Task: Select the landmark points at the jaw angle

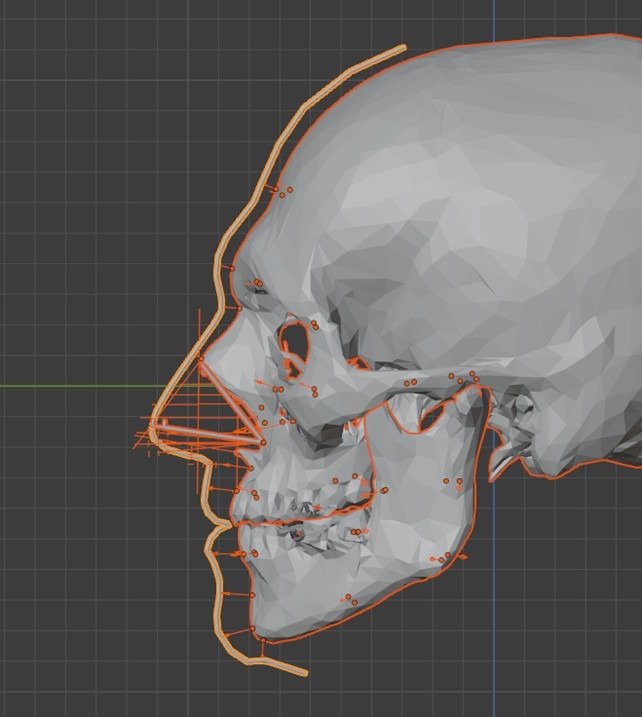Action: click(x=443, y=558)
